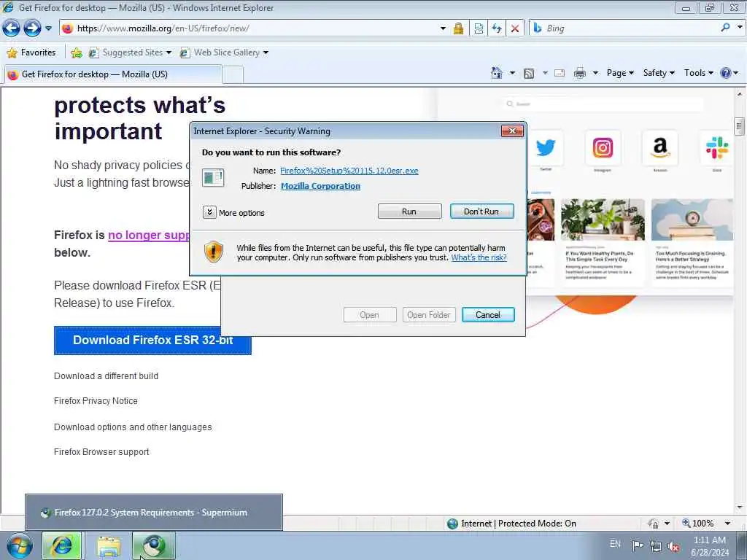Click the red Stop loading icon
Image resolution: width=747 pixels, height=560 pixels.
click(x=515, y=28)
